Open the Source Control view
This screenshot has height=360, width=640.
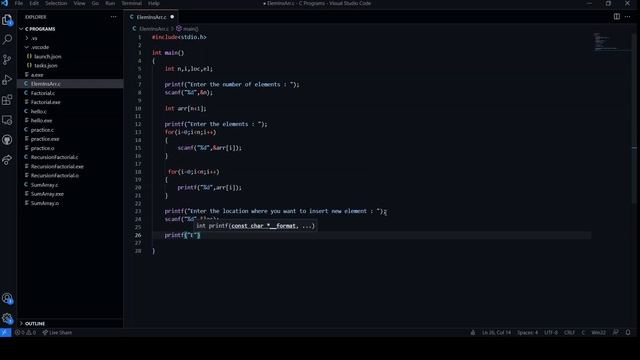click(x=7, y=60)
